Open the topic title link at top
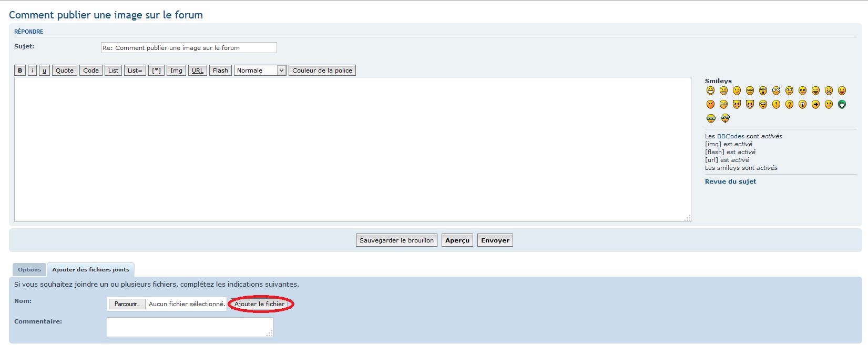Screen dimensions: 868x354 coord(106,15)
